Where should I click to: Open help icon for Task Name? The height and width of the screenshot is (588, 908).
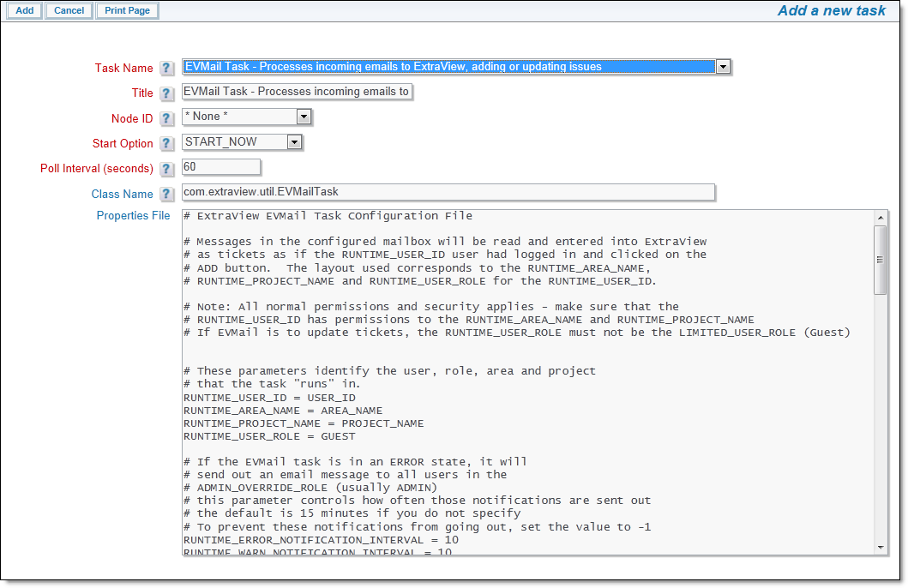pyautogui.click(x=166, y=69)
